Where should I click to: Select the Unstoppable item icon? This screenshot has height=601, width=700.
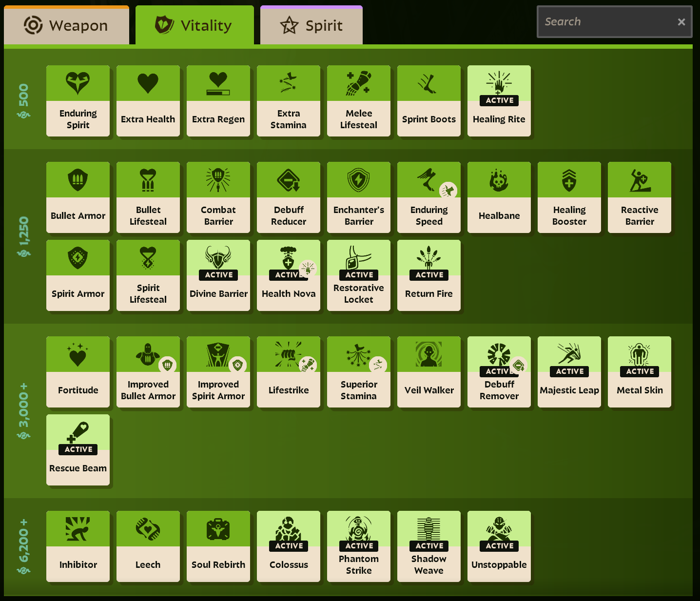click(x=499, y=529)
